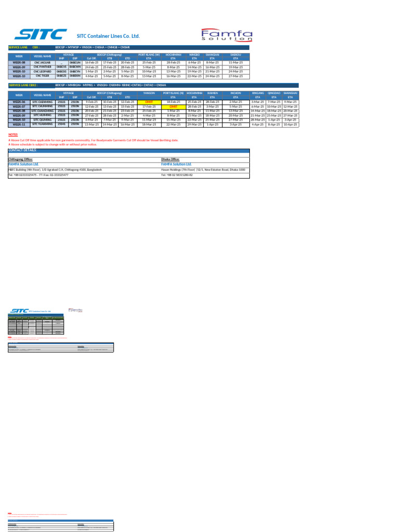Click the note 'schedule is subject to change'
The height and width of the screenshot is (532, 399).
pos(52,144)
